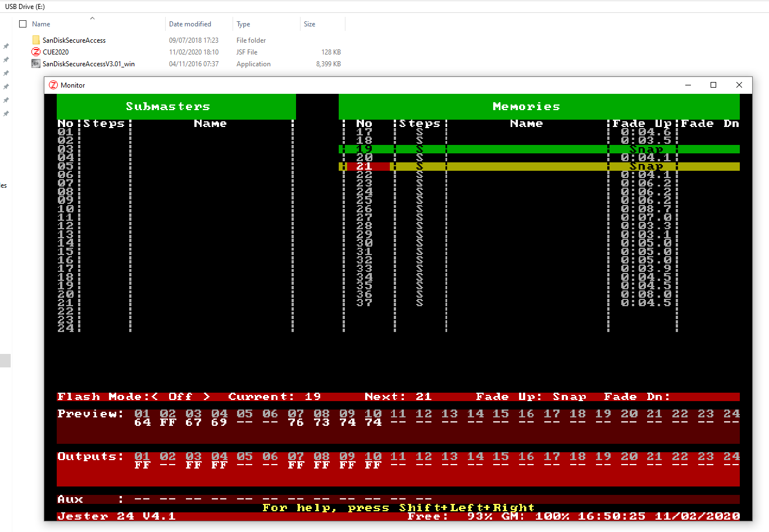The image size is (769, 532).
Task: Click memory number 30 in Memories list
Action: pos(365,243)
